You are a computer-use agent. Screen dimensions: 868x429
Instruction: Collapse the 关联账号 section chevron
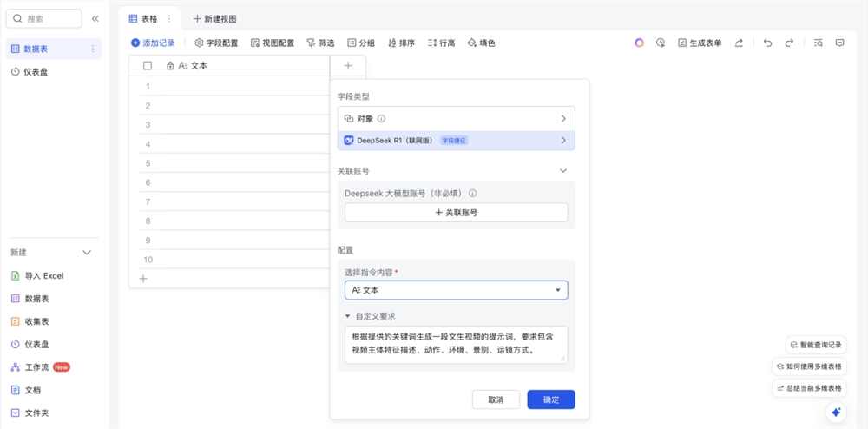pyautogui.click(x=563, y=171)
